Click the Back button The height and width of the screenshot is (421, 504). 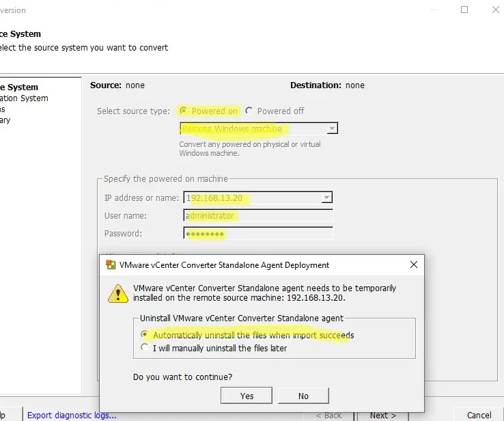tap(328, 416)
